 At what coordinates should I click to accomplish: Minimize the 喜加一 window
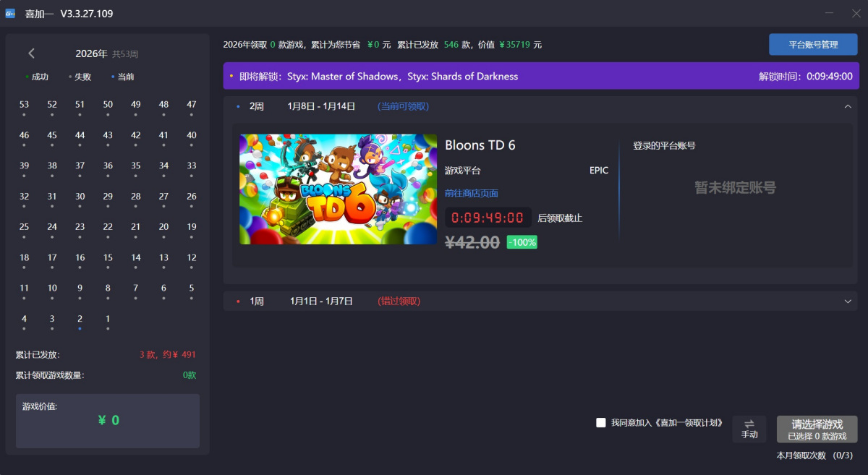(828, 14)
